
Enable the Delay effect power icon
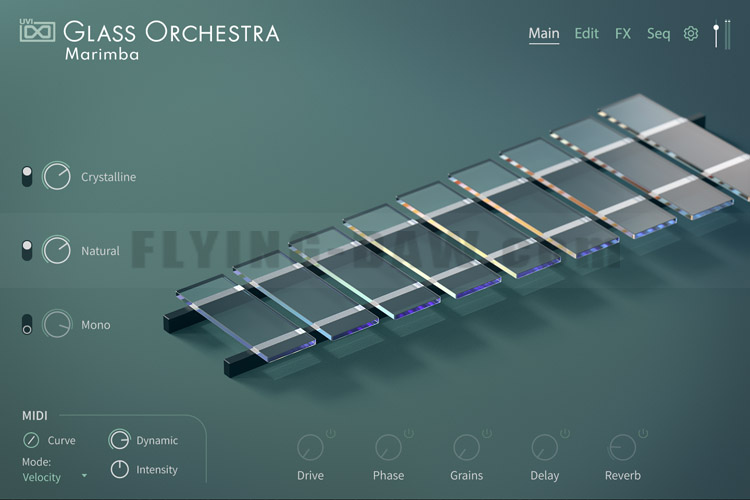(x=565, y=433)
